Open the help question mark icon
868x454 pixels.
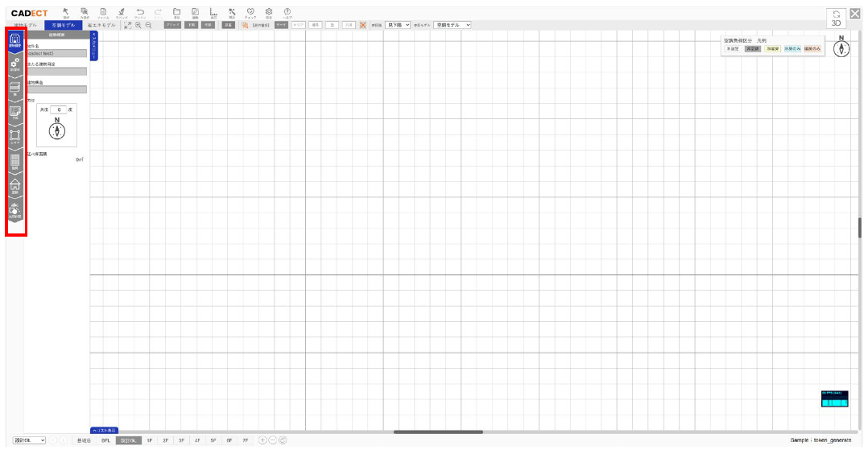287,12
